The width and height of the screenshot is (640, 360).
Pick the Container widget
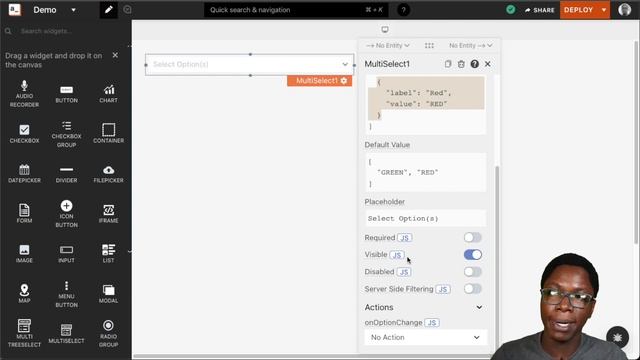108,134
